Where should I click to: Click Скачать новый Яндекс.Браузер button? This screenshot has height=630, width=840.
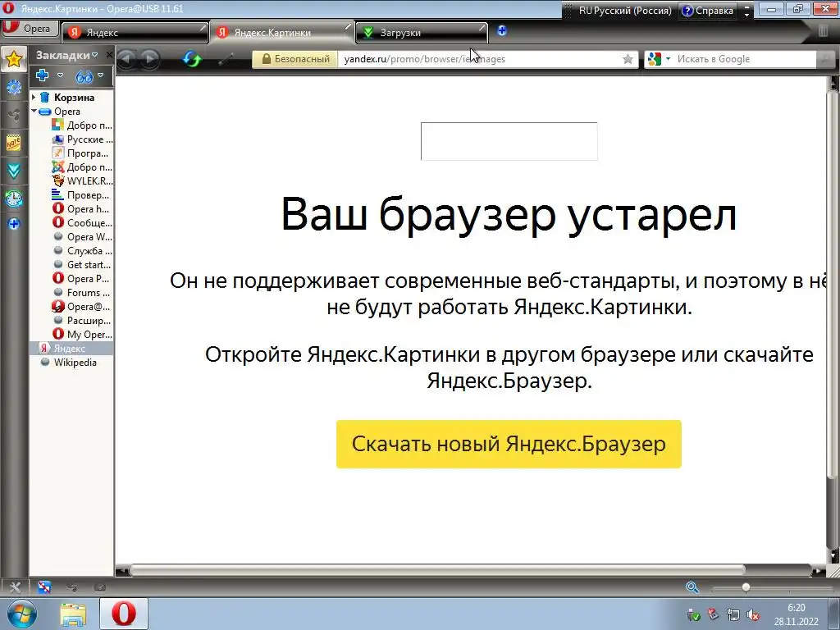[x=509, y=444]
